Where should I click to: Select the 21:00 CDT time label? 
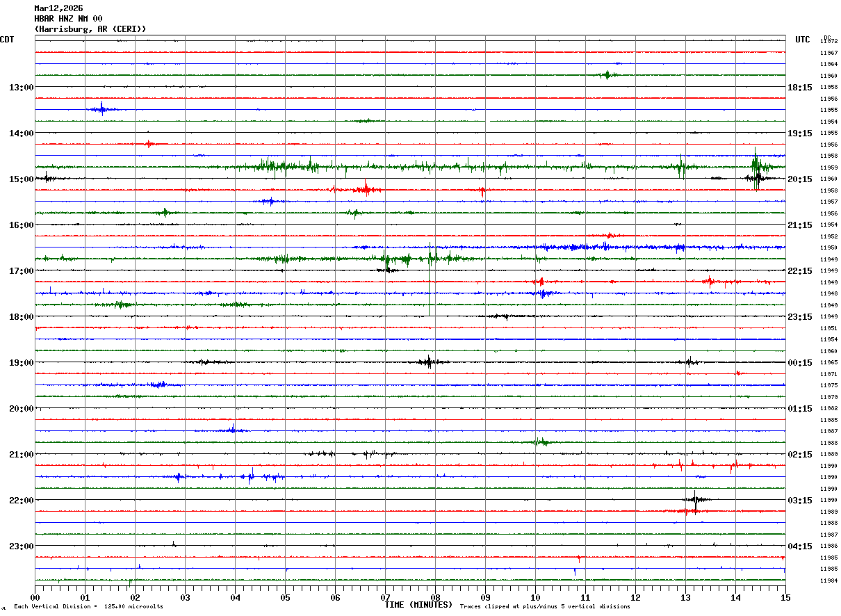(21, 455)
